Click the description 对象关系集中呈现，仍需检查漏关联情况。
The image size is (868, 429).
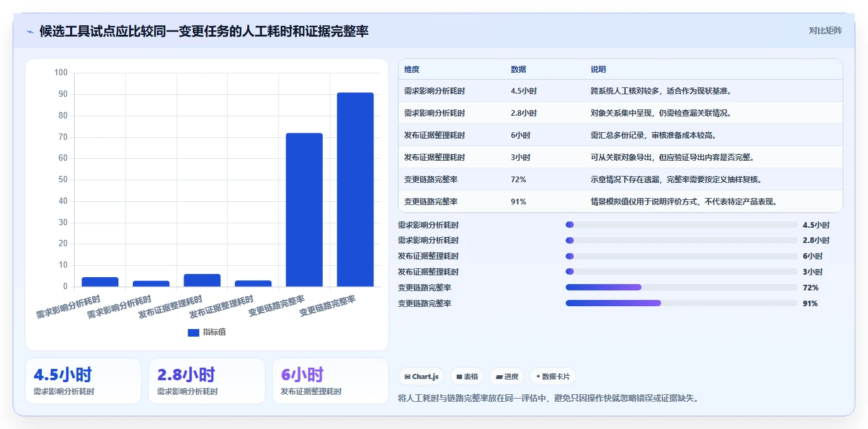661,113
